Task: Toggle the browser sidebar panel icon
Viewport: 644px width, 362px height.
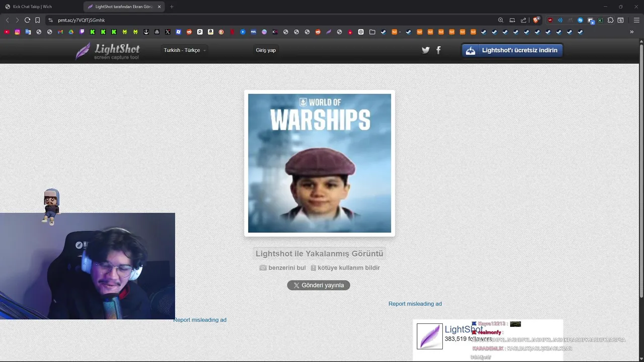Action: [x=620, y=20]
